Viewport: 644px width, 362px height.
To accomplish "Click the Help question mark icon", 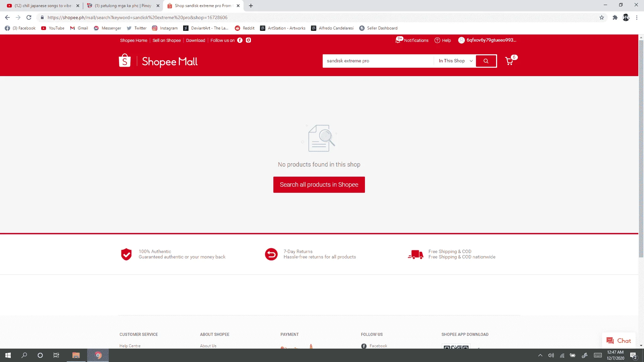I will pyautogui.click(x=437, y=40).
